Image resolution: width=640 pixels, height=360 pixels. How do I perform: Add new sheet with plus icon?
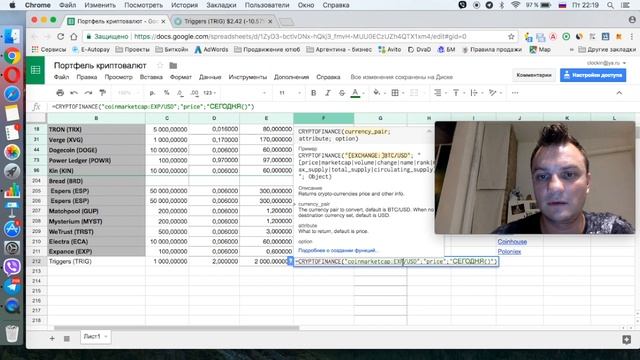point(52,338)
